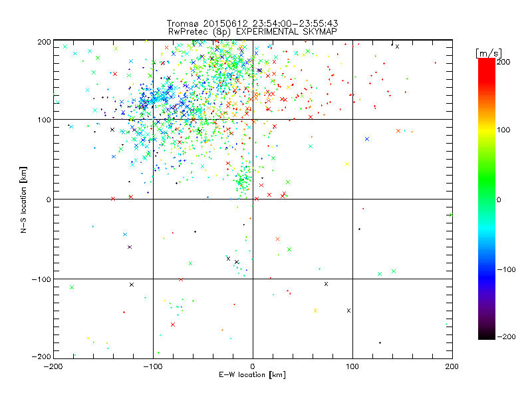Select the black X marker near 145 km east, 195 km north

click(x=397, y=47)
